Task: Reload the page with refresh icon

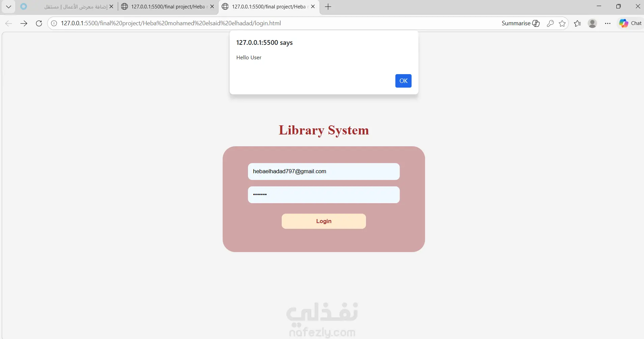Action: (x=39, y=23)
